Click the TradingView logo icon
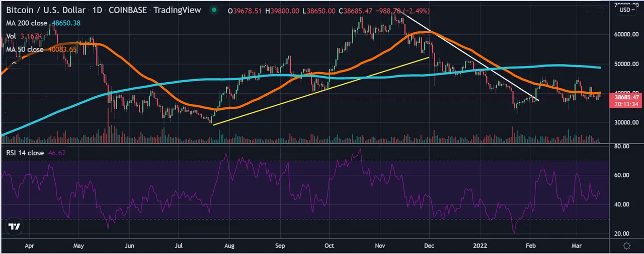This screenshot has width=644, height=254. (15, 227)
